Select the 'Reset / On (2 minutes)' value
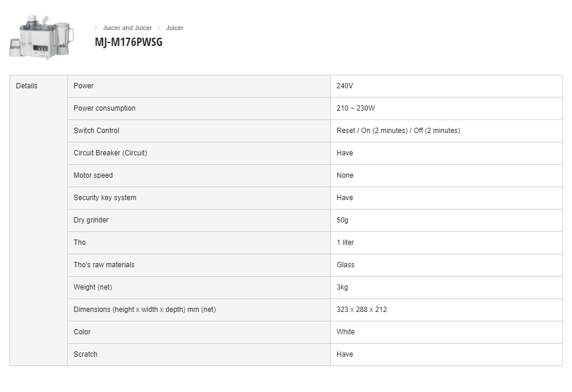The image size is (572, 392). [x=372, y=131]
